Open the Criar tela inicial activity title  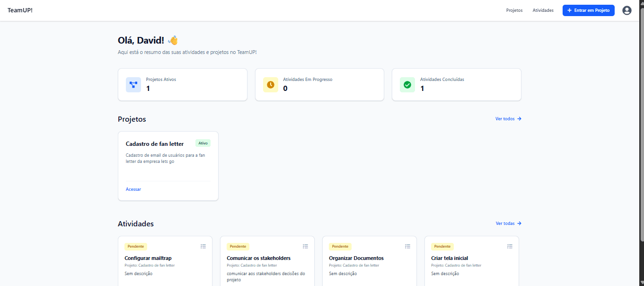(x=450, y=258)
